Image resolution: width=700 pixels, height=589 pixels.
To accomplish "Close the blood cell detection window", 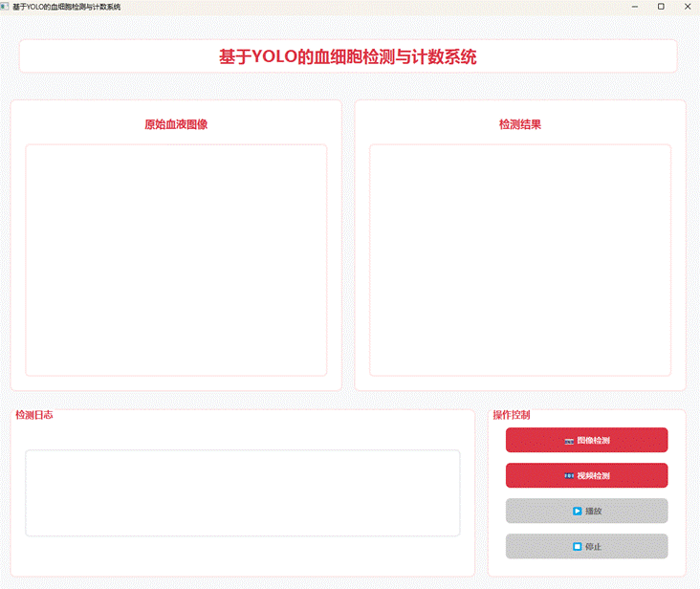I will pos(687,7).
